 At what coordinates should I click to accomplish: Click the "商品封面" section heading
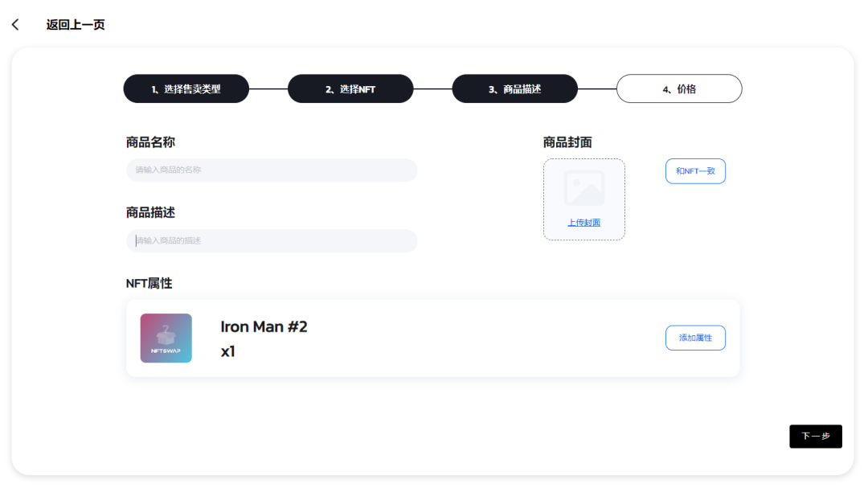567,142
